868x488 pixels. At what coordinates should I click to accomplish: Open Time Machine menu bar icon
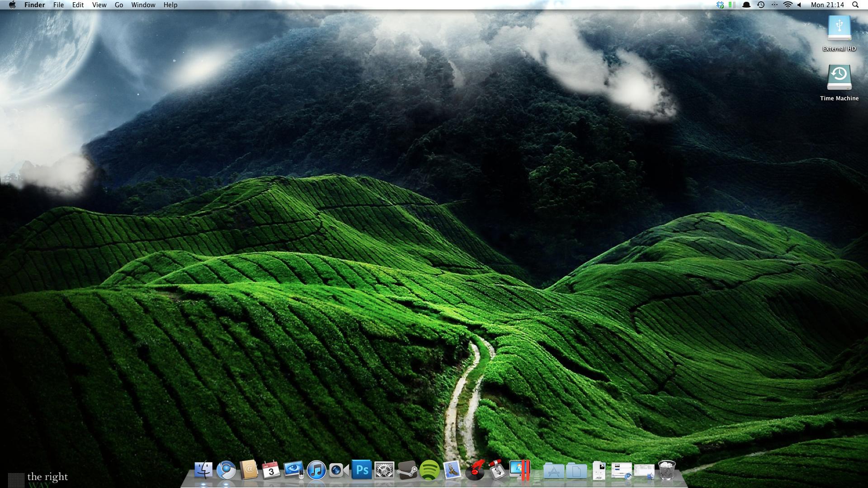(x=761, y=5)
